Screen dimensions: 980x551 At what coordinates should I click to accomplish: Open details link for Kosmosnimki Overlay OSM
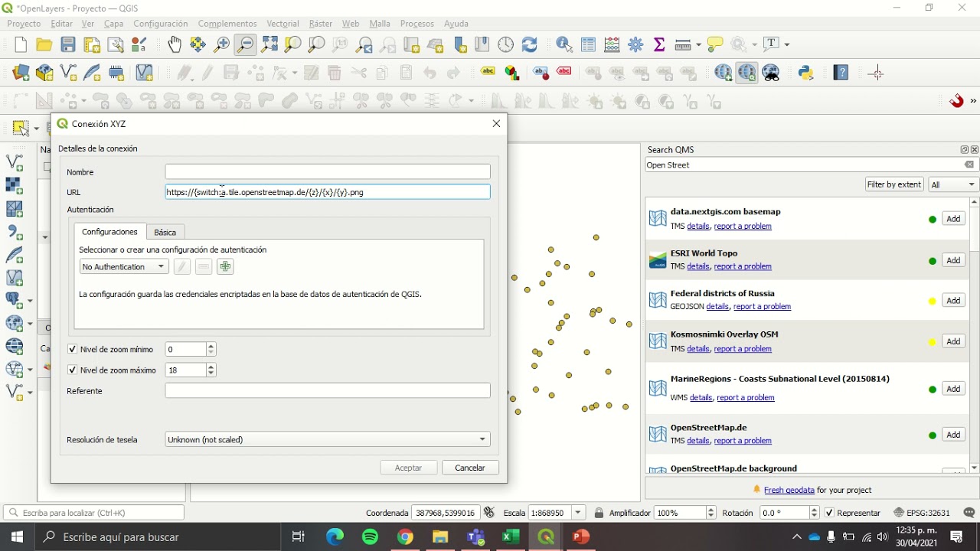coord(698,349)
